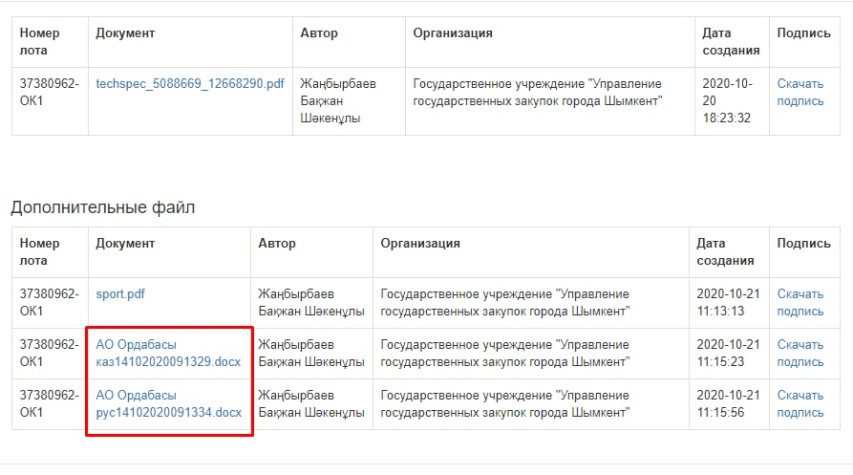Click 'Документ' header in additional files table
This screenshot has height=475, width=853.
tap(125, 243)
